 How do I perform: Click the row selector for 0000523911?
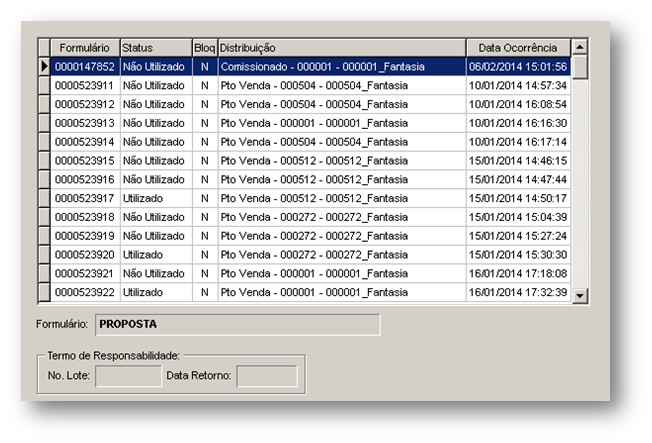coord(44,85)
